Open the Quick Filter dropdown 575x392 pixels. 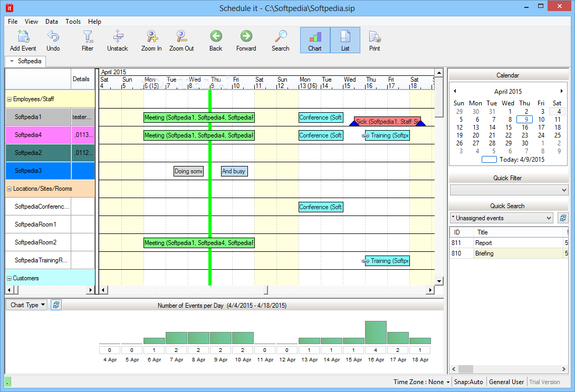click(509, 190)
